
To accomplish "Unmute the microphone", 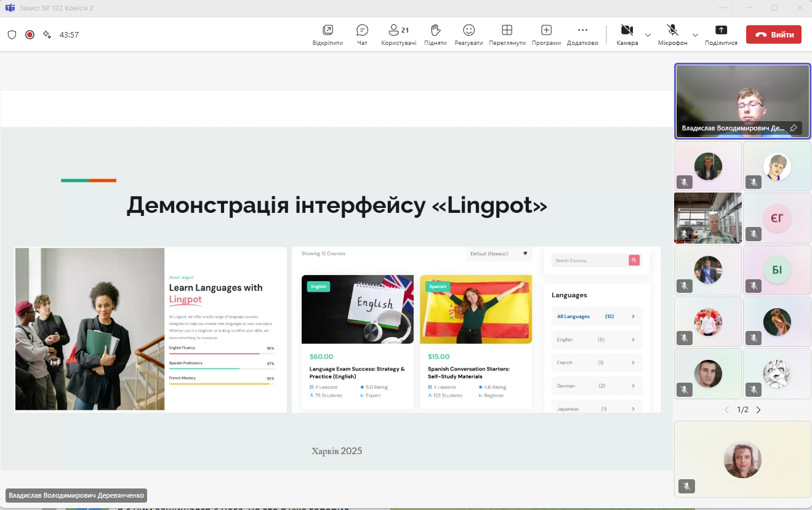I will [x=672, y=34].
